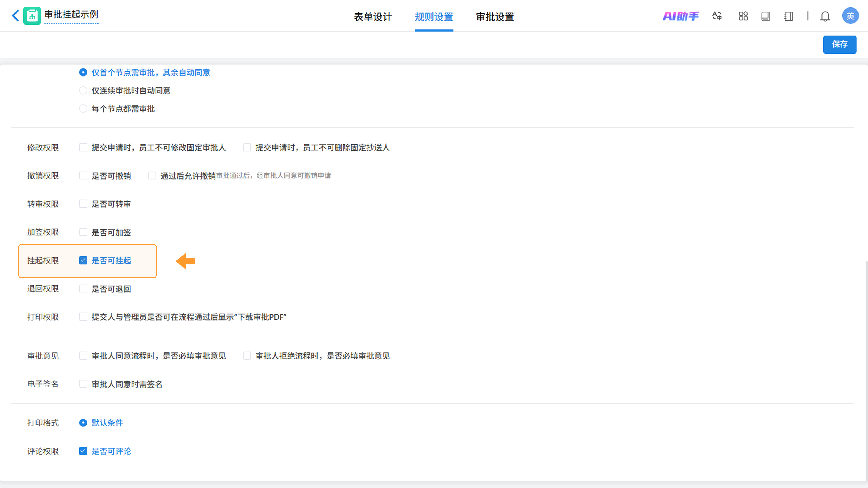868x488 pixels.
Task: Uncheck the 是否可挂起 checkbox
Action: point(83,260)
